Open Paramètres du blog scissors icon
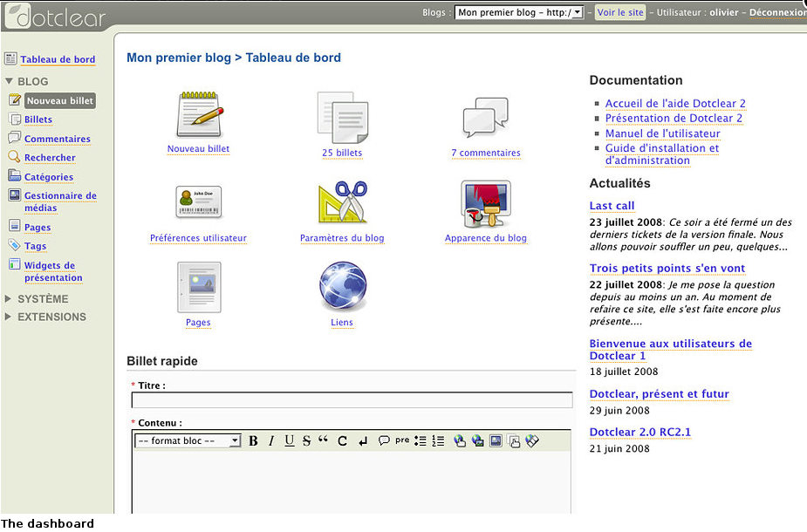 (x=343, y=201)
